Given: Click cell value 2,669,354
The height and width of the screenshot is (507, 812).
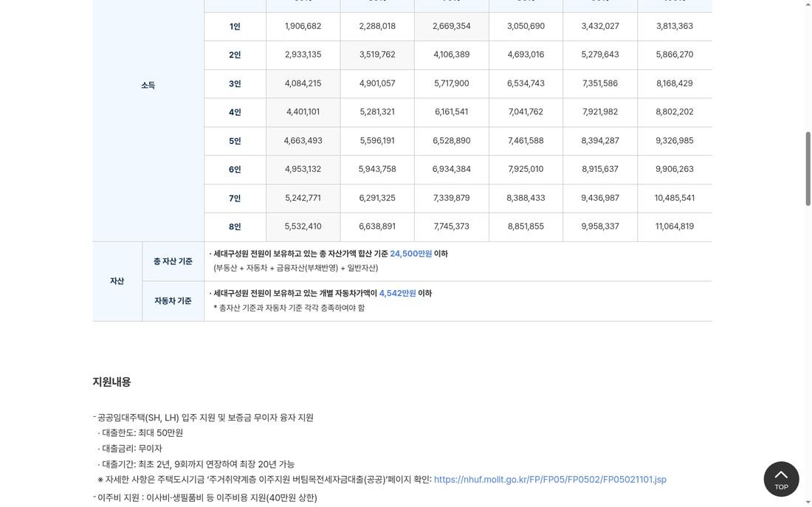Looking at the screenshot, I should [452, 26].
